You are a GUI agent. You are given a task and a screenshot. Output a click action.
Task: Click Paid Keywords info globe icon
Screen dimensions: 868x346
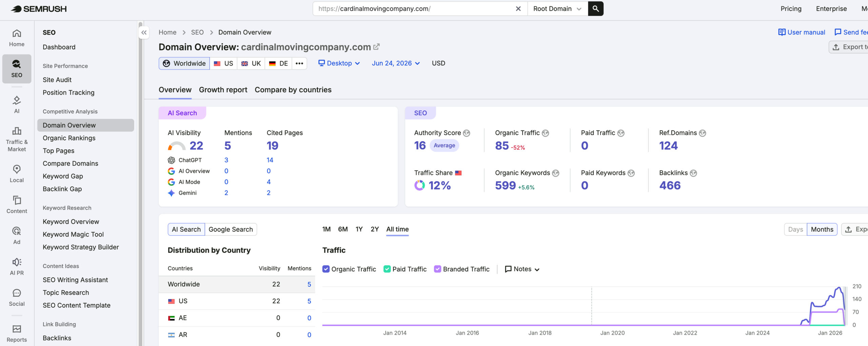click(631, 173)
